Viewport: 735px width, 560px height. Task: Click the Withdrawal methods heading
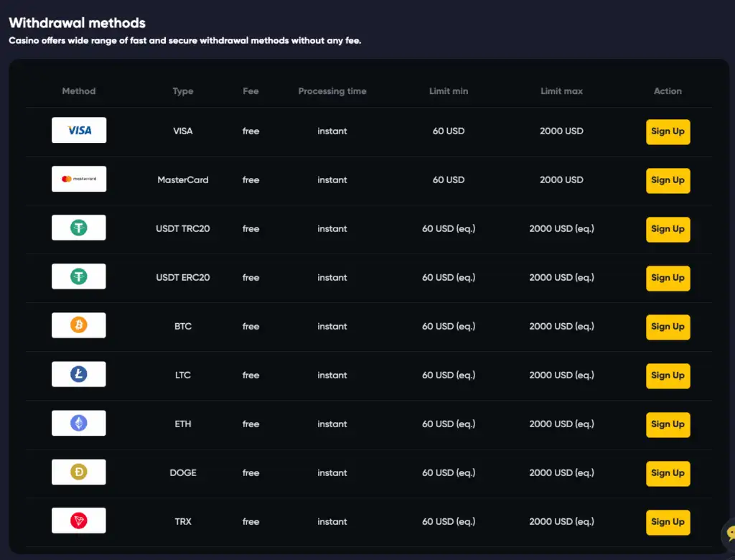[x=78, y=22]
